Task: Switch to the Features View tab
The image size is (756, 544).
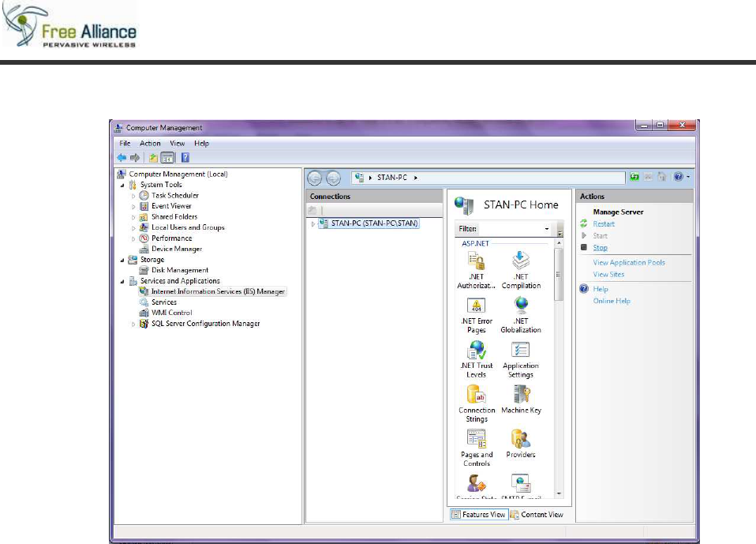Action: 479,515
